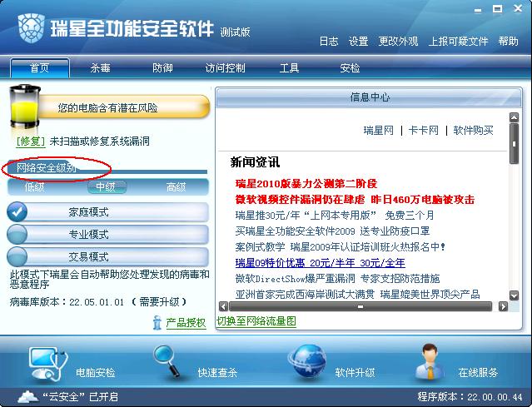Click info center scroll down arrow
This screenshot has height=407, width=532.
(514, 295)
